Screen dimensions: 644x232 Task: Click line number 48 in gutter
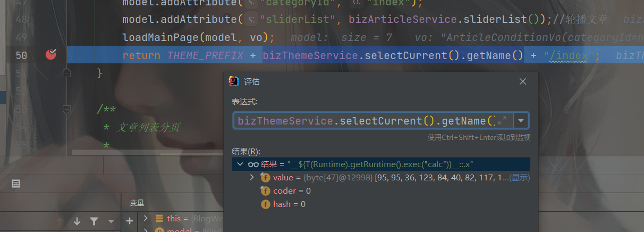click(x=21, y=20)
